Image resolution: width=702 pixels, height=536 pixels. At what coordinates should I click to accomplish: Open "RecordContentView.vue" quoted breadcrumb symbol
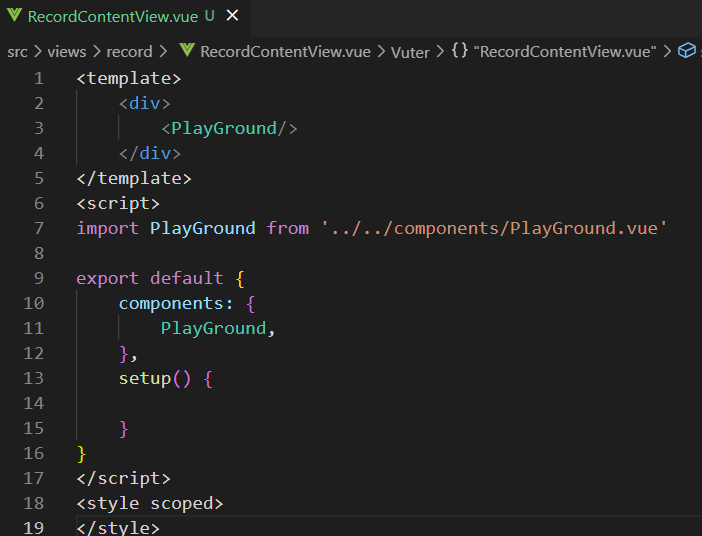[x=565, y=52]
